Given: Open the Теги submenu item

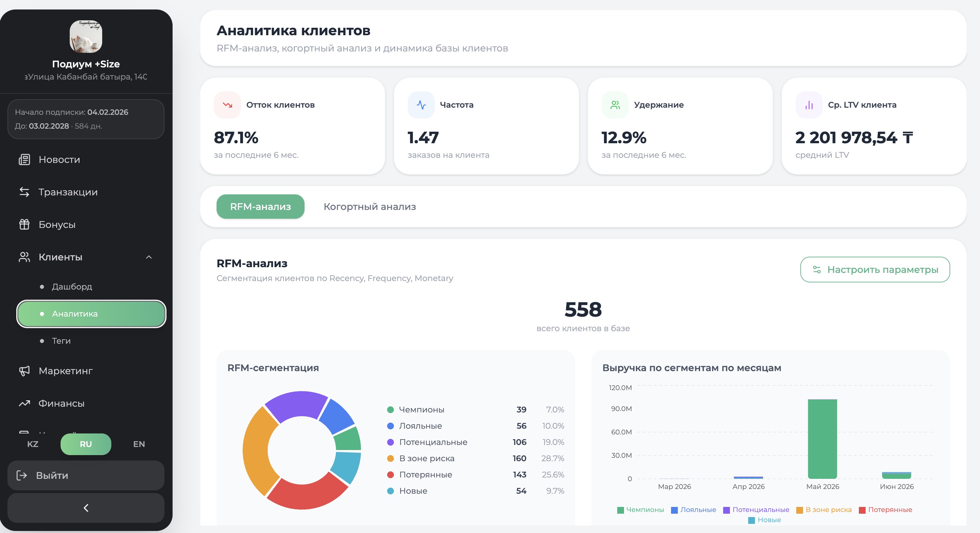Looking at the screenshot, I should 91,341.
